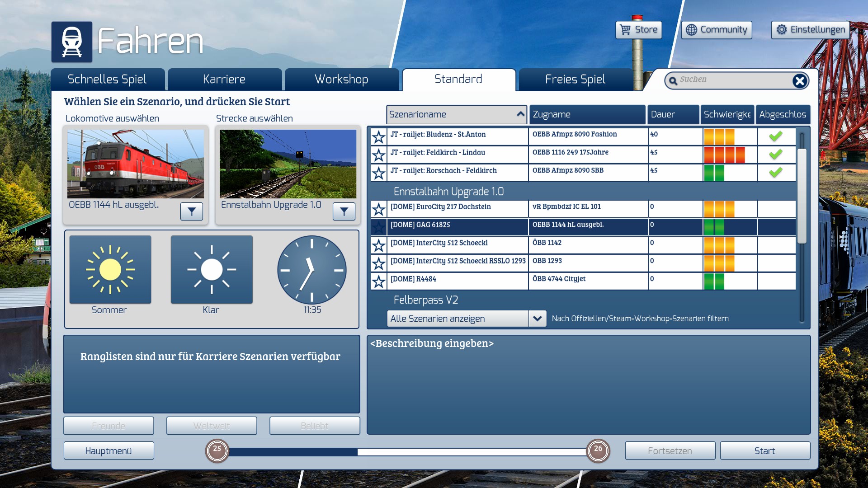Favorite the EuroCity 217 Dachstein star
The image size is (868, 488).
[x=378, y=209]
